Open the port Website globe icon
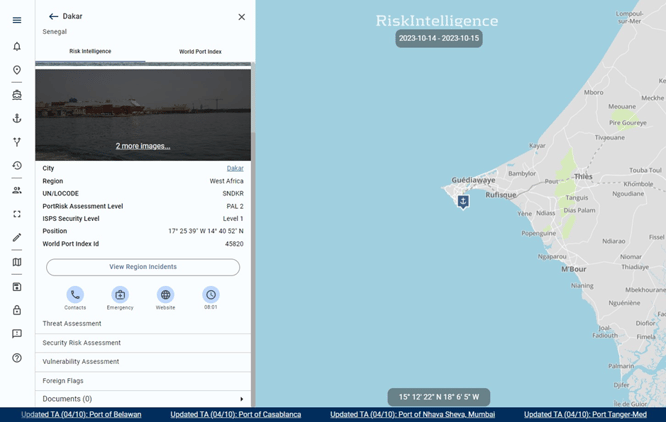Screen dimensions: 666x422 point(165,295)
